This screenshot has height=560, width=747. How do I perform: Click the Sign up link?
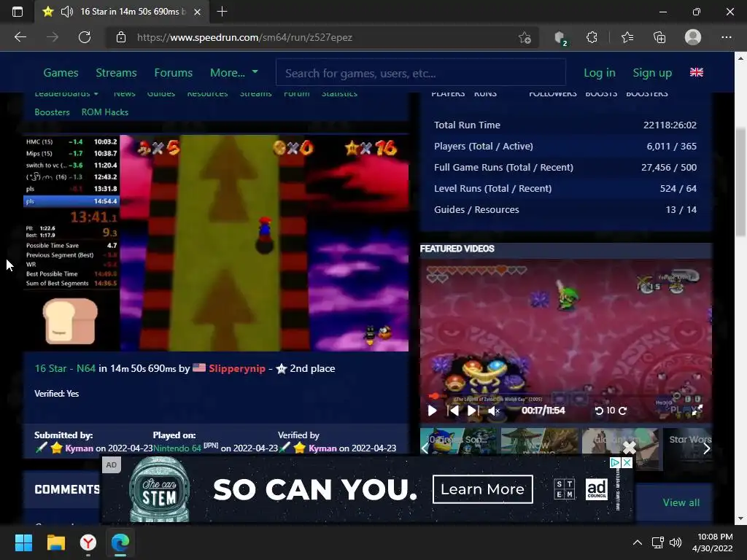click(x=652, y=72)
